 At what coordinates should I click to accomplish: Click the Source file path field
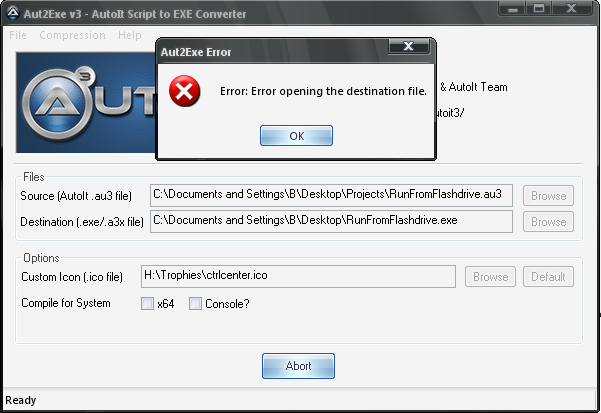(x=331, y=195)
